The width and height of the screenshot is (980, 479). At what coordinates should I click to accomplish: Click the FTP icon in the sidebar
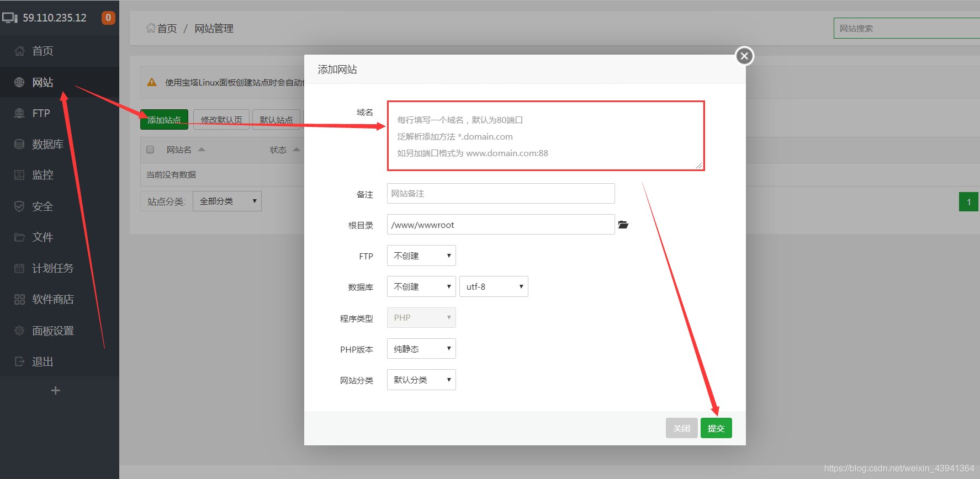(x=19, y=113)
